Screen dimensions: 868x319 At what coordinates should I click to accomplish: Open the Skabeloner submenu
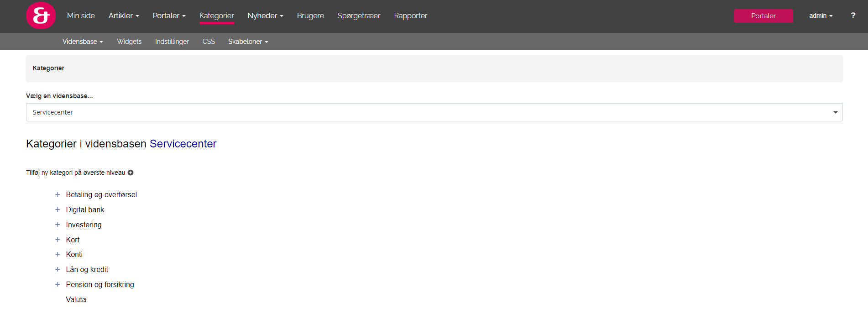pos(248,42)
